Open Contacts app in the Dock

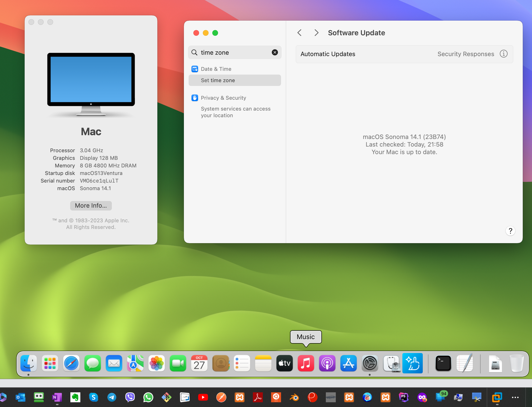tap(221, 363)
